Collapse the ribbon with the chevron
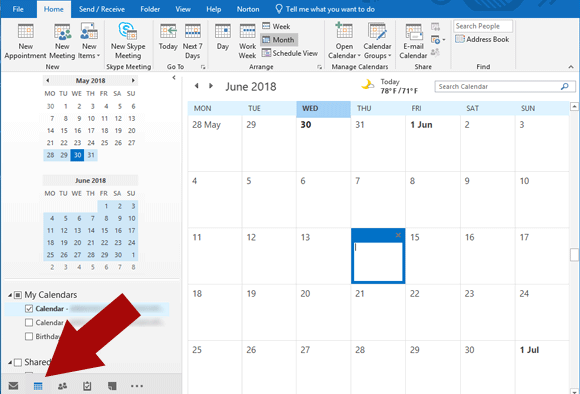 [x=571, y=67]
